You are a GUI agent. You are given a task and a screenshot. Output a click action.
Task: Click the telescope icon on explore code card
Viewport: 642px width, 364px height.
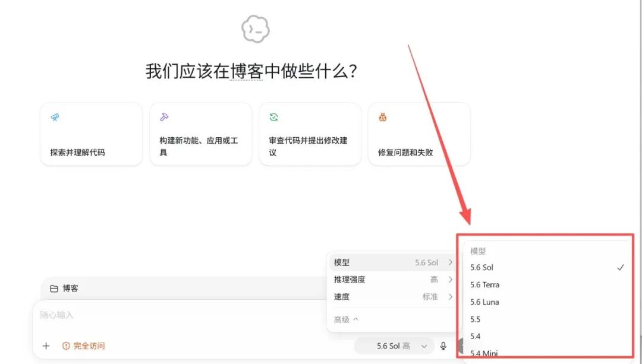pos(55,118)
